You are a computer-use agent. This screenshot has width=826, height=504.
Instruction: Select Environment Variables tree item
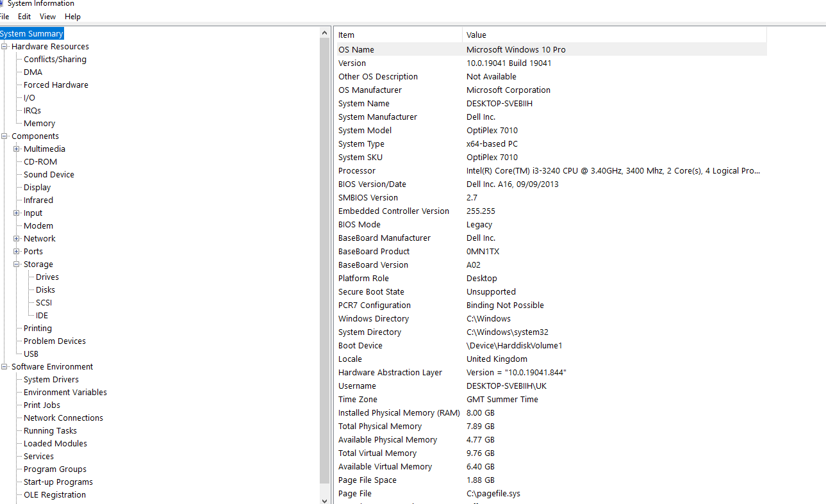65,393
